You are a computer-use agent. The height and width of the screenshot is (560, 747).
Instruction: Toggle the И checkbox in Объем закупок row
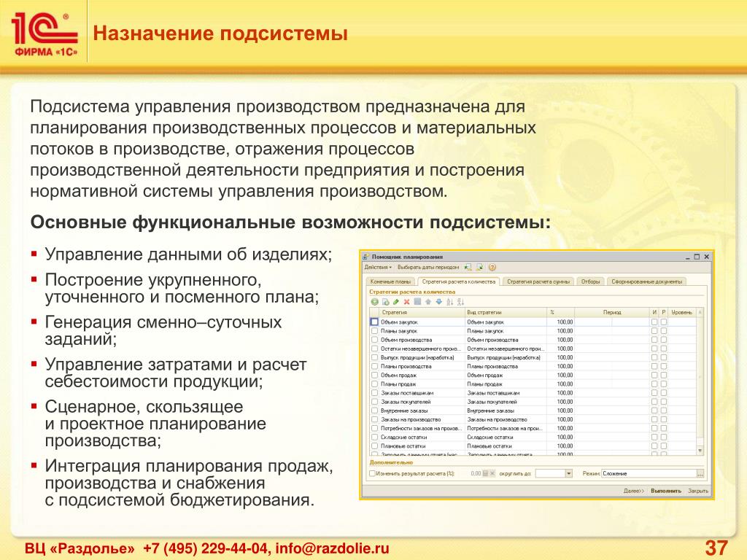coord(654,322)
